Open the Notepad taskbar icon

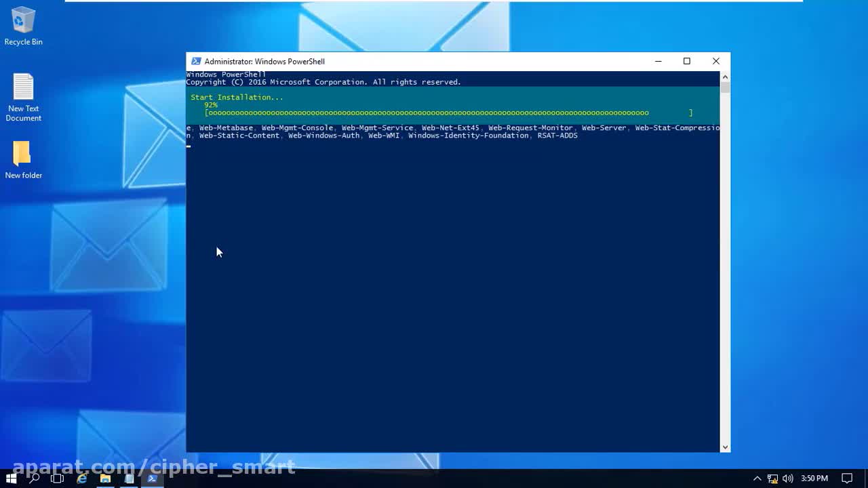[x=129, y=479]
